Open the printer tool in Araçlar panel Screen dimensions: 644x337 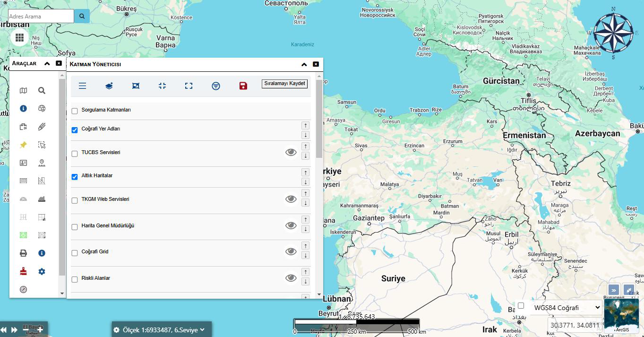pyautogui.click(x=23, y=253)
